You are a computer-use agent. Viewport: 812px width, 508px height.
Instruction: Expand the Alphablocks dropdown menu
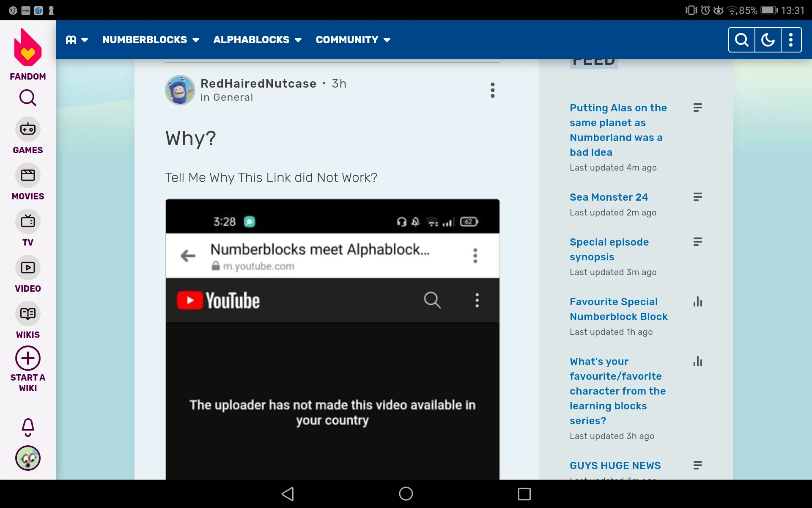click(x=257, y=40)
